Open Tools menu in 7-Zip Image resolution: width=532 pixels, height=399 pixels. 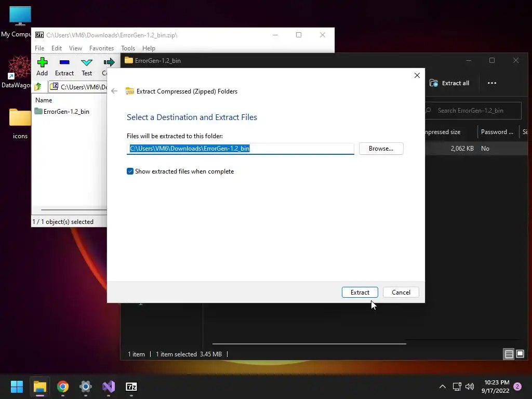pyautogui.click(x=128, y=48)
